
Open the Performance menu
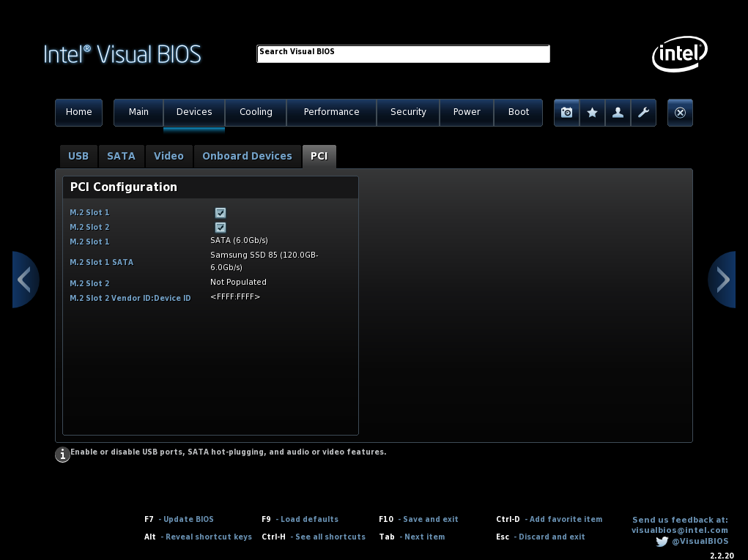332,112
